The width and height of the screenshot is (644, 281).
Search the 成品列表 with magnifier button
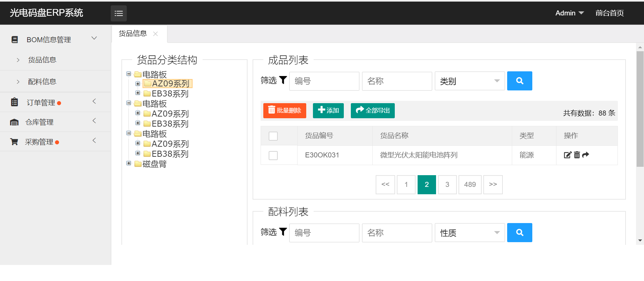point(520,81)
